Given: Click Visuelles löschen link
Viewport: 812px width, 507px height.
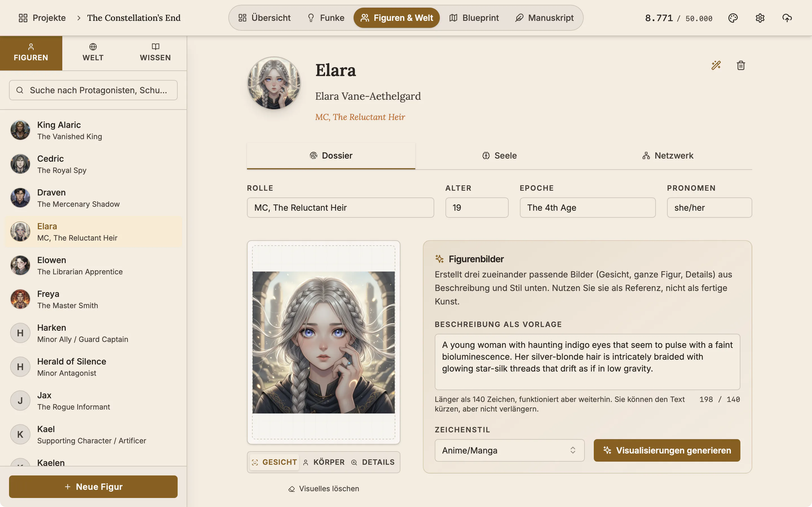Looking at the screenshot, I should coord(323,489).
